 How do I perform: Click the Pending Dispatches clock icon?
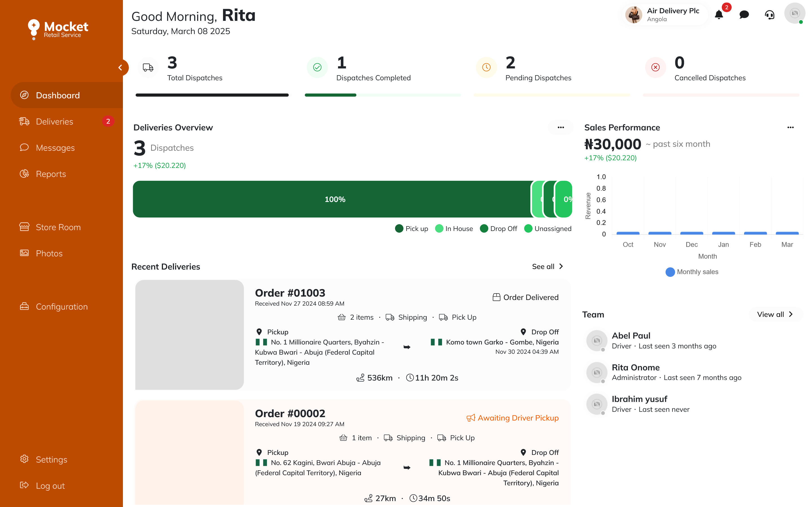coord(486,67)
